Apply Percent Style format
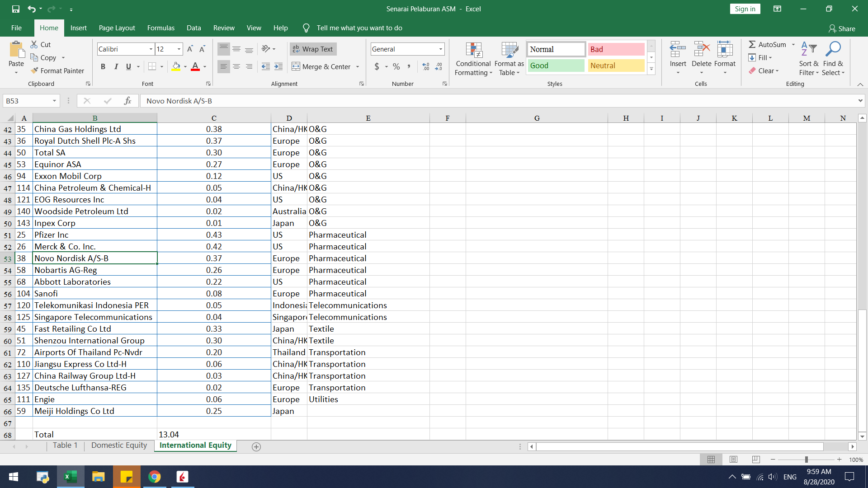Screen dimensions: 868x488 396,66
